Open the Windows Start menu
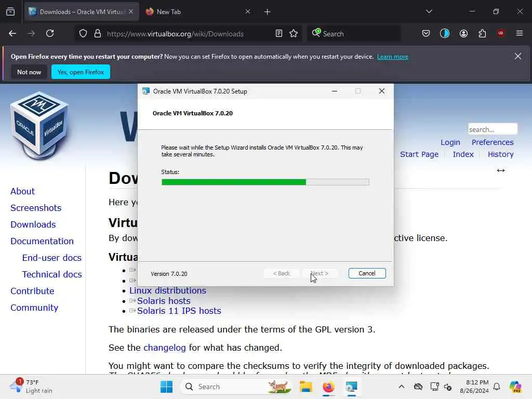The image size is (532, 399). [166, 387]
